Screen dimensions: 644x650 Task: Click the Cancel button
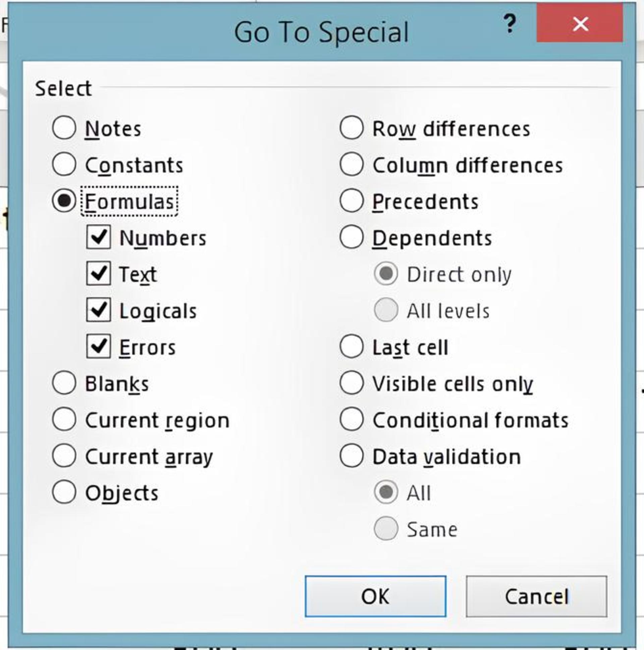pos(536,597)
